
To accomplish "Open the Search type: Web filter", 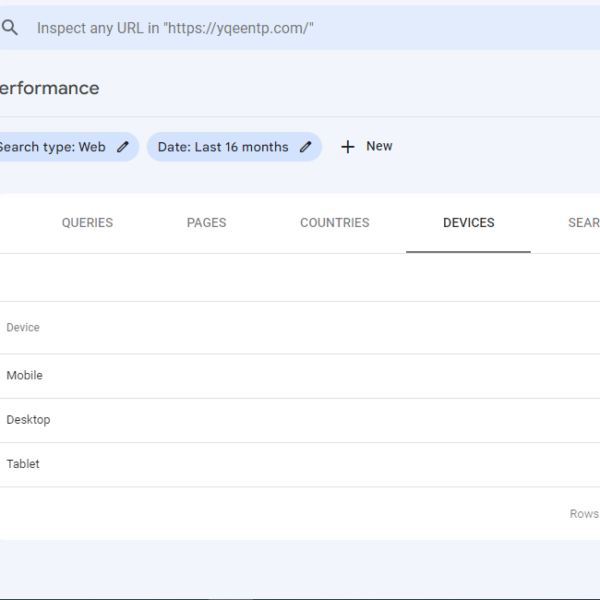I will [x=67, y=147].
